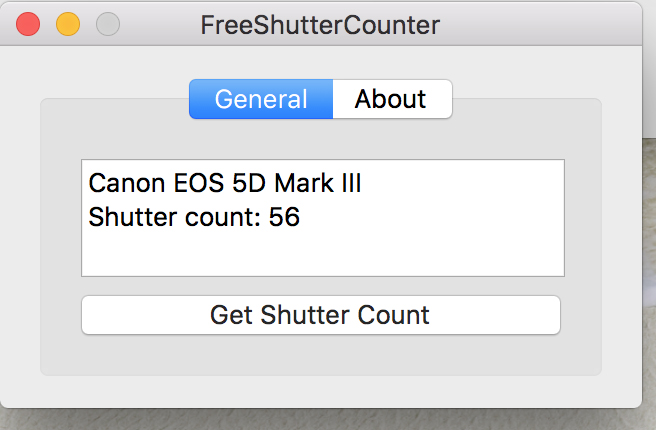Switch to the About tab

pos(392,99)
